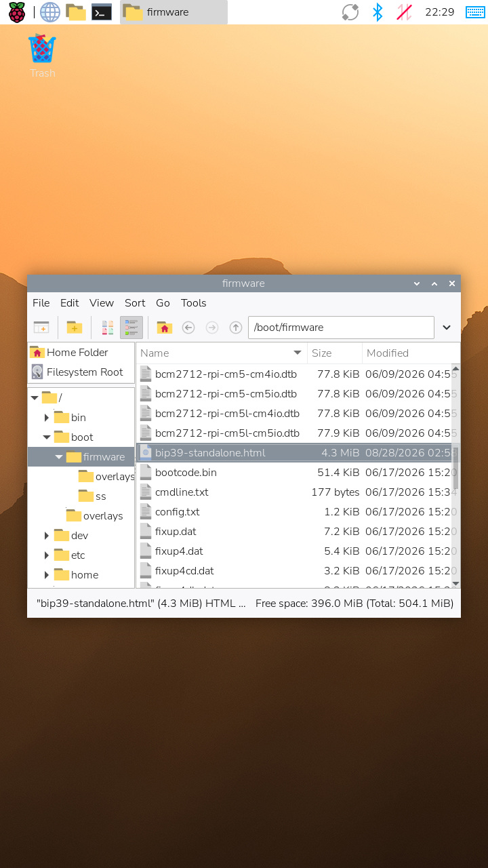Go up to the parent folder icon
Viewport: 488px width, 868px height.
coord(235,328)
